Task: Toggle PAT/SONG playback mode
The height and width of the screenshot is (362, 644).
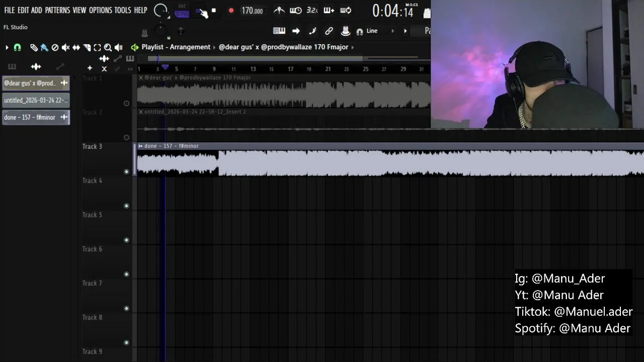Action: (182, 11)
